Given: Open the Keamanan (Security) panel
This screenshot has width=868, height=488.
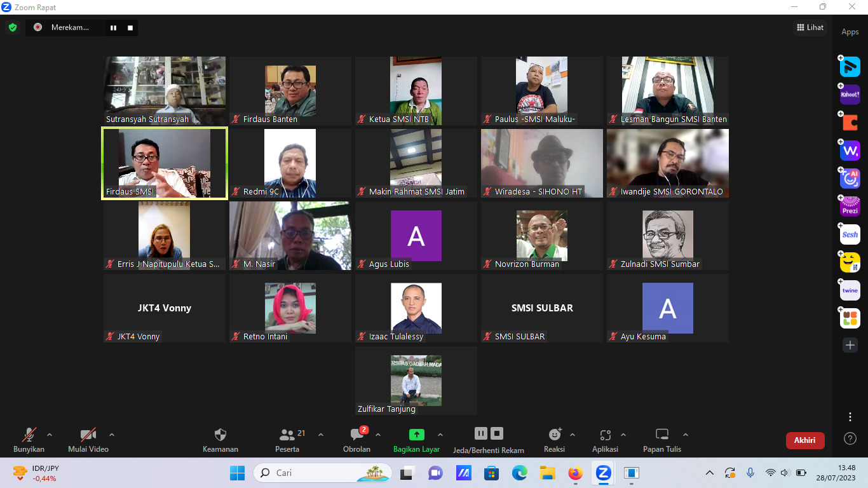Looking at the screenshot, I should 220,439.
